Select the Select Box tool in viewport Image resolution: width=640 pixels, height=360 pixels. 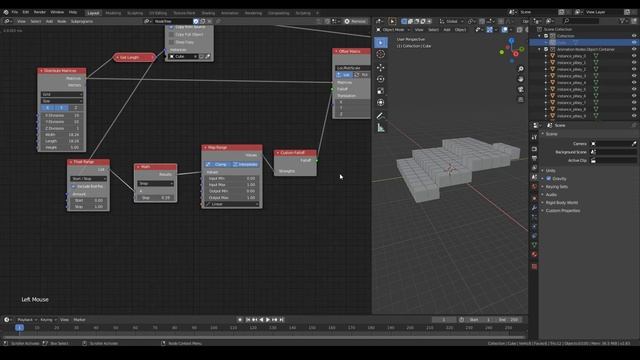380,42
